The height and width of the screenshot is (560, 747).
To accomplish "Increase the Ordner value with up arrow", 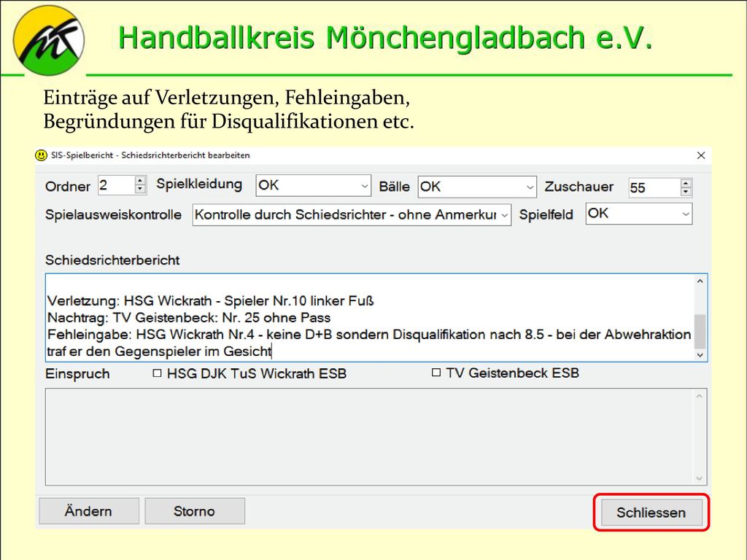I will coord(140,181).
